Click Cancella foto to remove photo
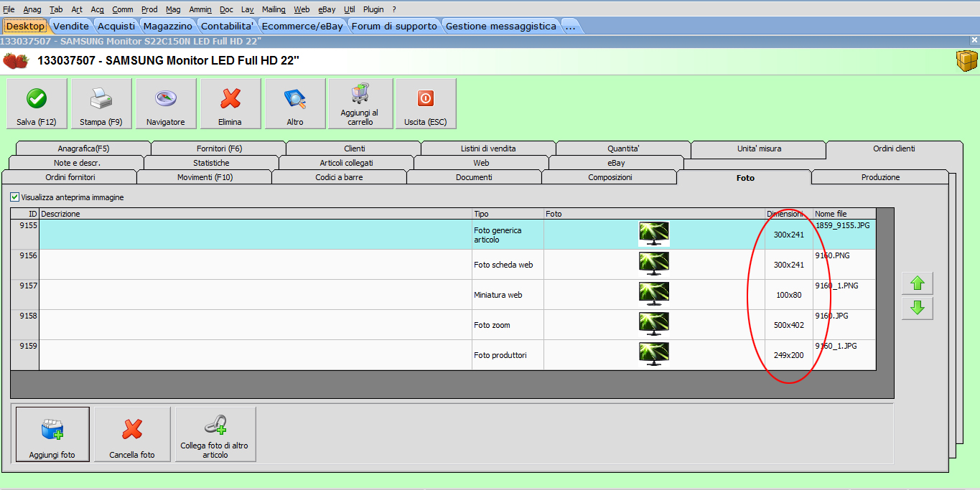Image resolution: width=980 pixels, height=490 pixels. pyautogui.click(x=132, y=434)
